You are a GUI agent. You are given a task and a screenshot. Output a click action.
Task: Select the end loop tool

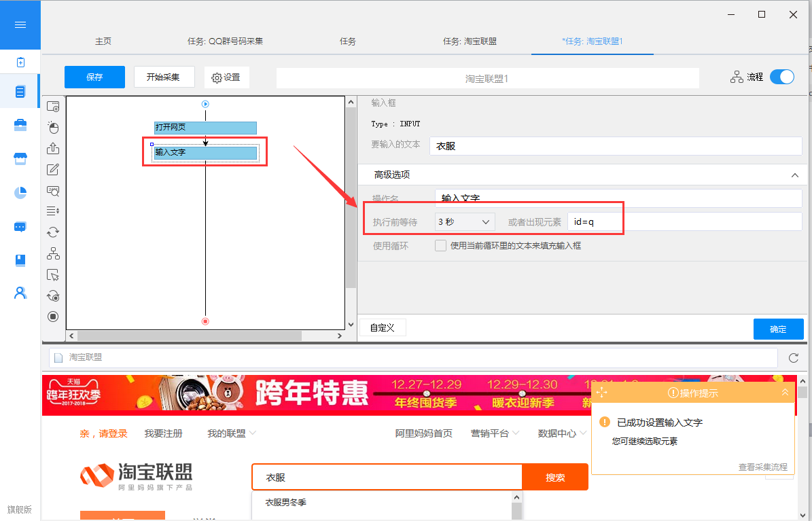pyautogui.click(x=53, y=295)
